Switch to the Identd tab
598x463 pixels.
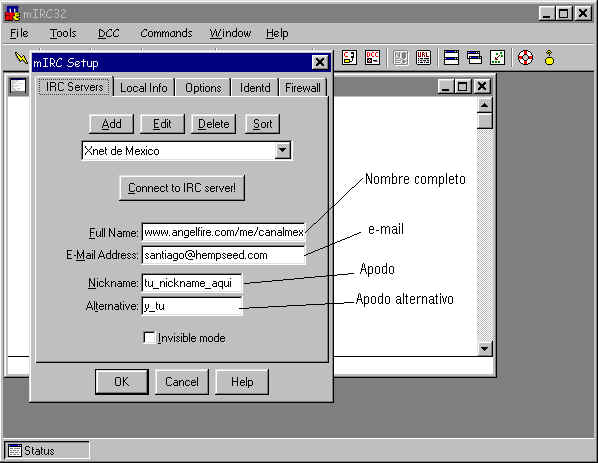(255, 88)
